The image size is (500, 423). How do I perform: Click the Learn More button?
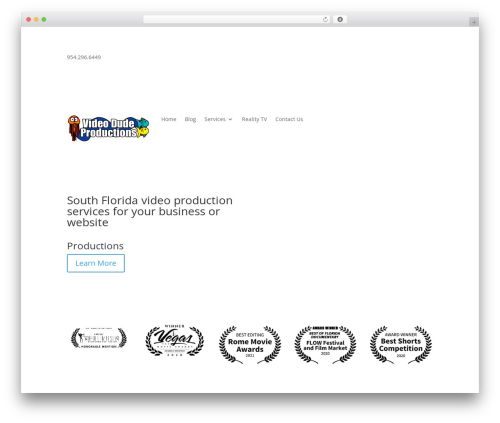pos(96,263)
